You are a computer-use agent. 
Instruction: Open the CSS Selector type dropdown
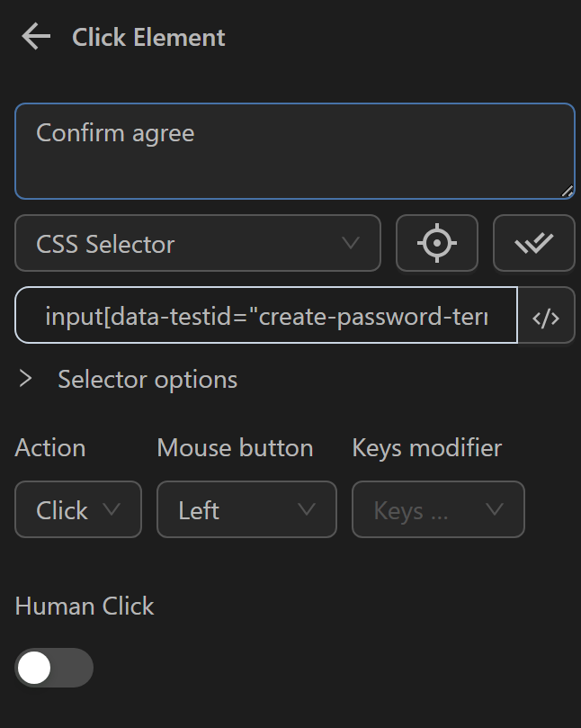197,242
